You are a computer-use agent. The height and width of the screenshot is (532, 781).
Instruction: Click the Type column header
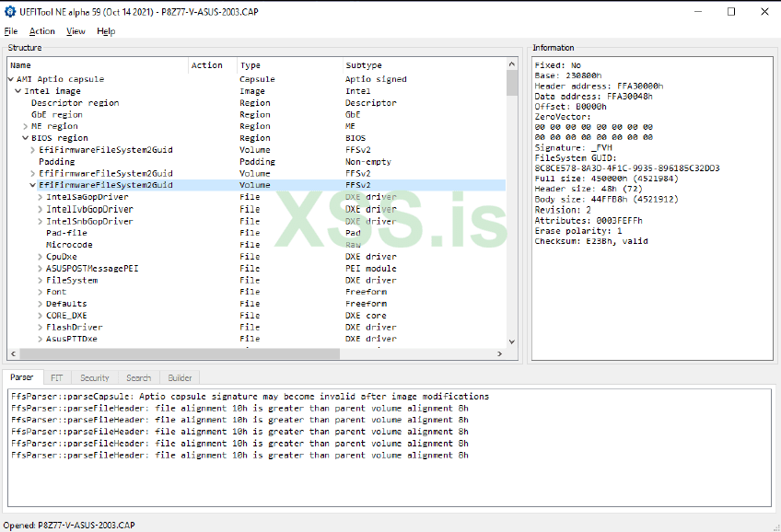290,65
